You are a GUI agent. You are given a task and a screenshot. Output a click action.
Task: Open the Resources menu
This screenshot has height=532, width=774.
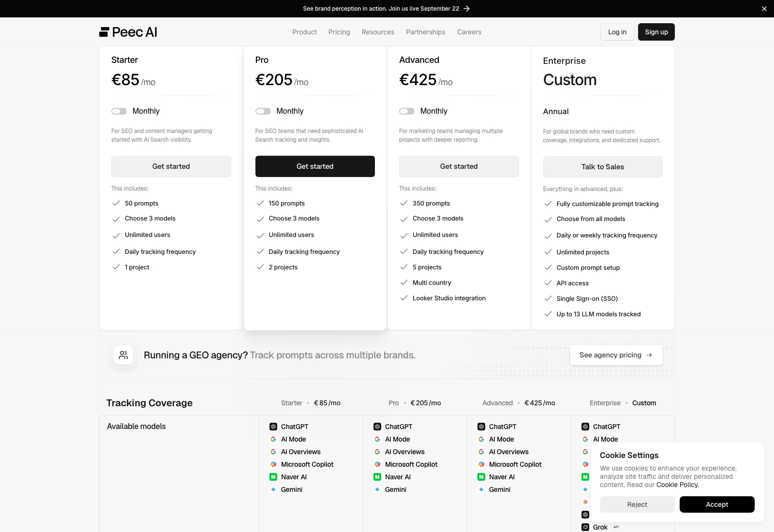[378, 32]
